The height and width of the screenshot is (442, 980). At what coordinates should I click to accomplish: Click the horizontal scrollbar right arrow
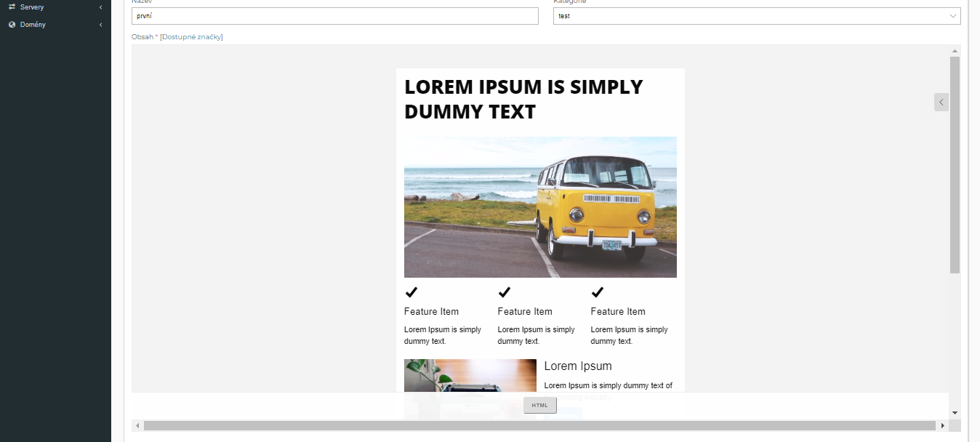click(943, 425)
